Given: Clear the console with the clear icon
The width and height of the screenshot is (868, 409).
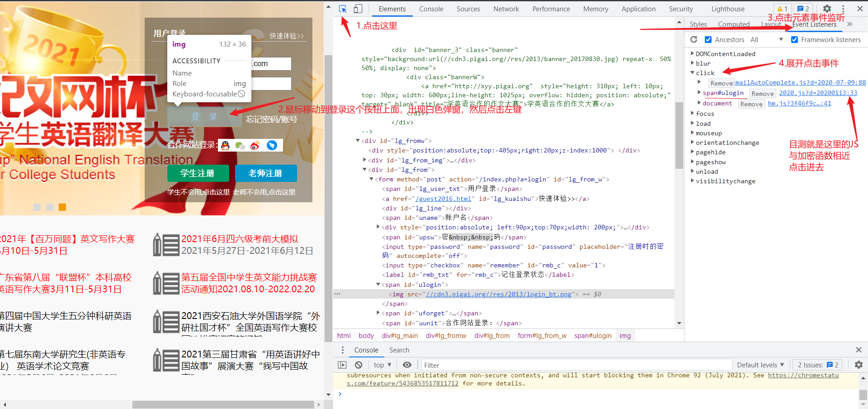Looking at the screenshot, I should [x=358, y=365].
